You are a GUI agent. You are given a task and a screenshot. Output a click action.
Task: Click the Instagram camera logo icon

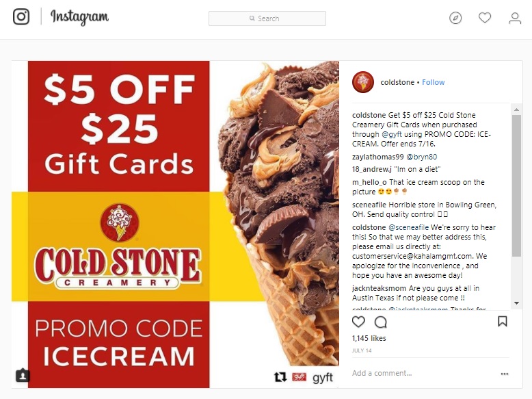click(x=21, y=16)
